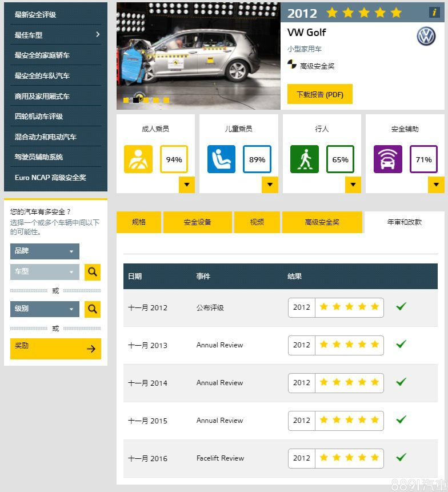Viewport: 448px width, 492px height.
Task: Expand the 行人 details arrow
Action: [353, 185]
